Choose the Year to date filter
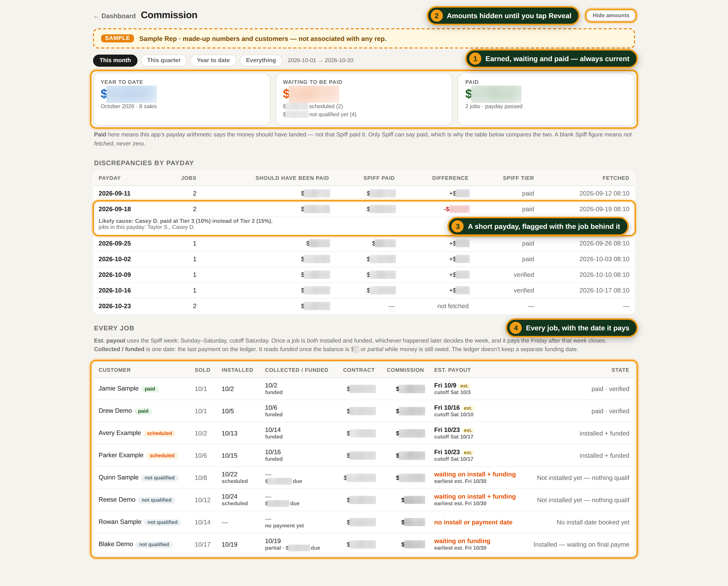The width and height of the screenshot is (728, 586). pos(213,60)
